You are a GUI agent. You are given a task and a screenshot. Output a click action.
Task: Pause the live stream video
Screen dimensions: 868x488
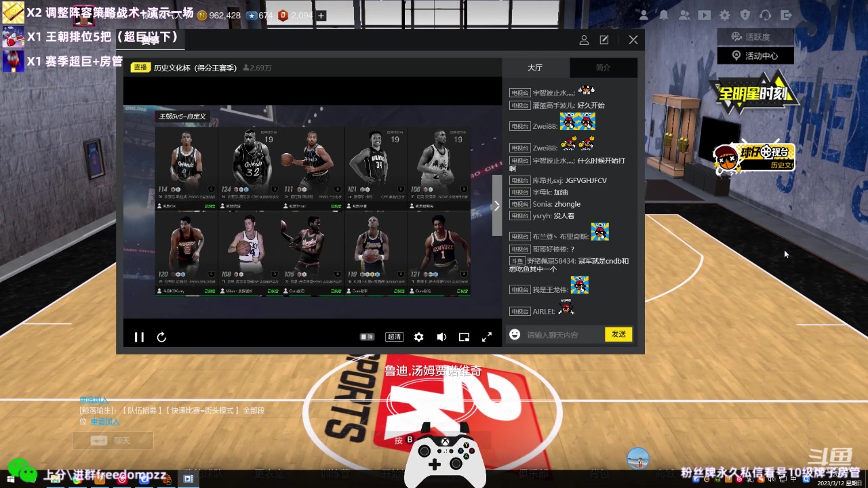[139, 337]
